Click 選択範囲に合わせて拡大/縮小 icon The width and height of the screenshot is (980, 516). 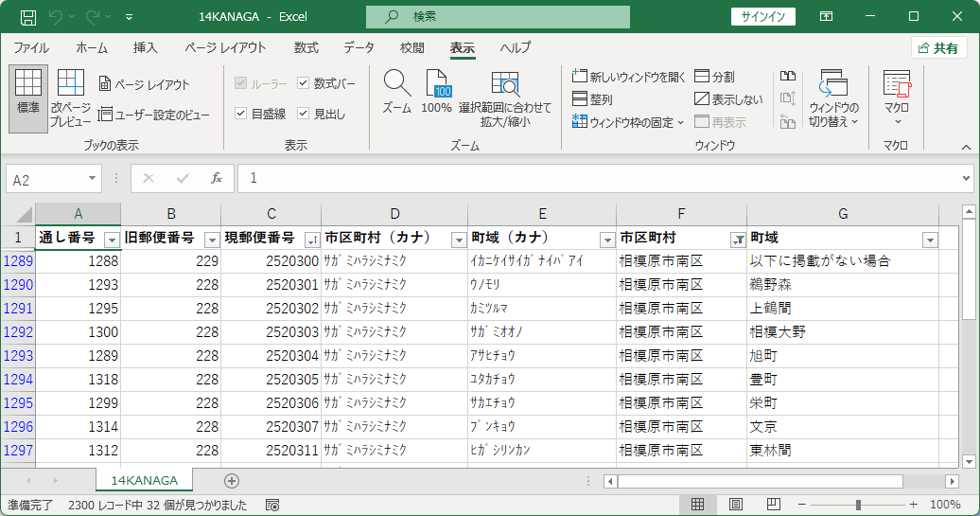click(505, 98)
